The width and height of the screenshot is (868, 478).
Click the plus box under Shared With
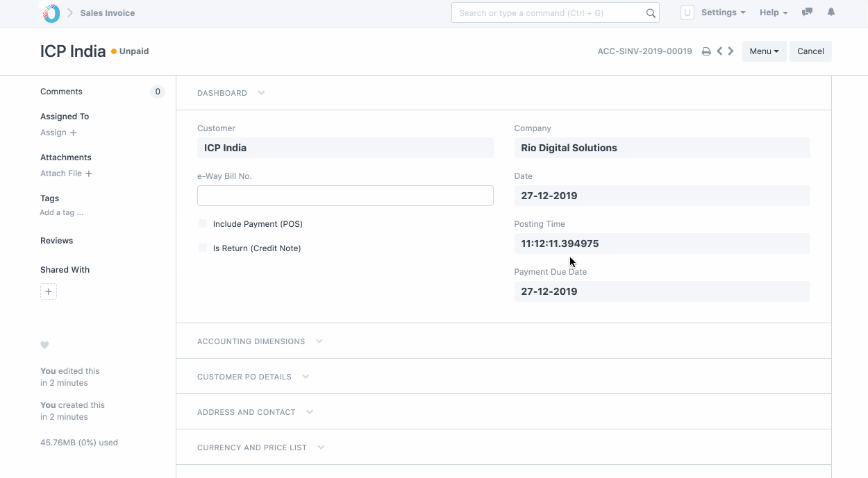pos(49,292)
